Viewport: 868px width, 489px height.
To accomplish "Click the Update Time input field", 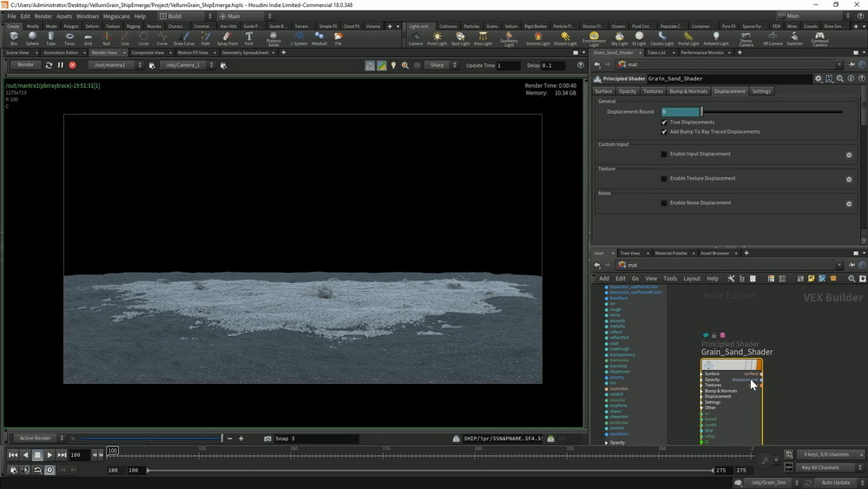I will (x=508, y=65).
